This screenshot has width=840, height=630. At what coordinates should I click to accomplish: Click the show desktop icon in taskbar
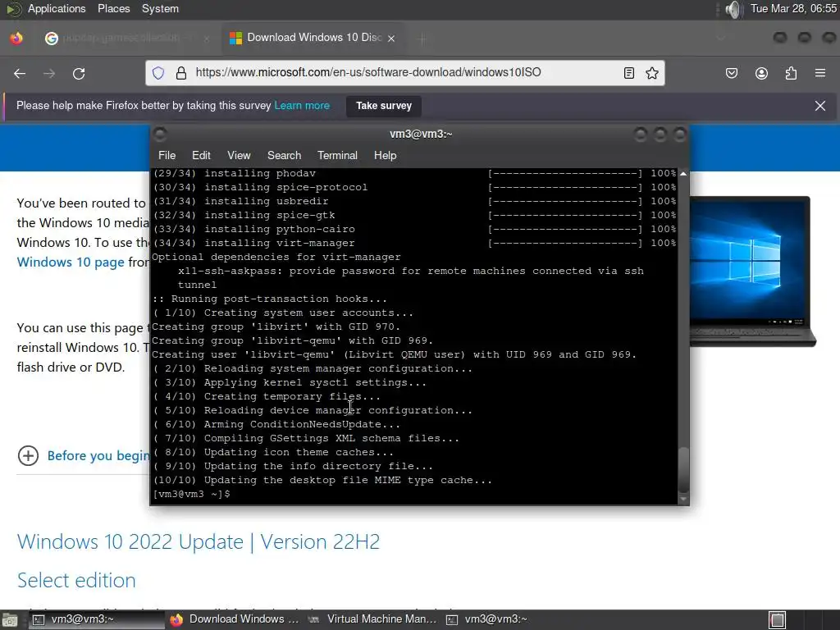9,620
